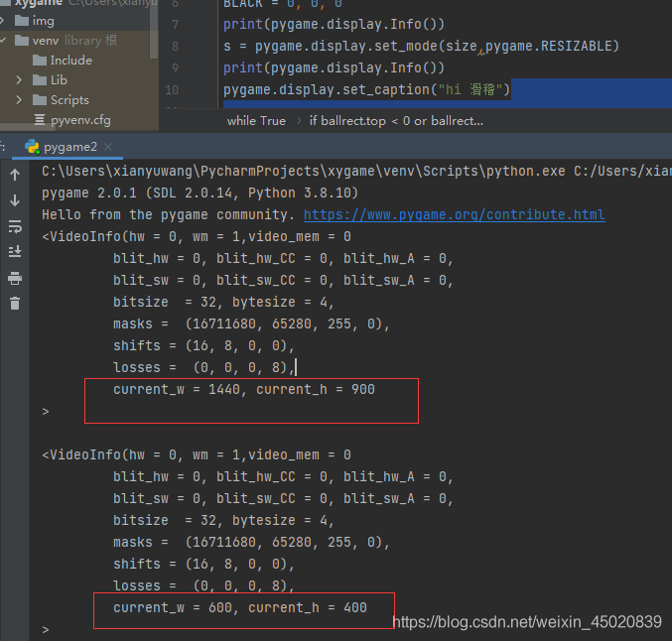Expand the Scripts folder arrow
672x641 pixels.
20,100
